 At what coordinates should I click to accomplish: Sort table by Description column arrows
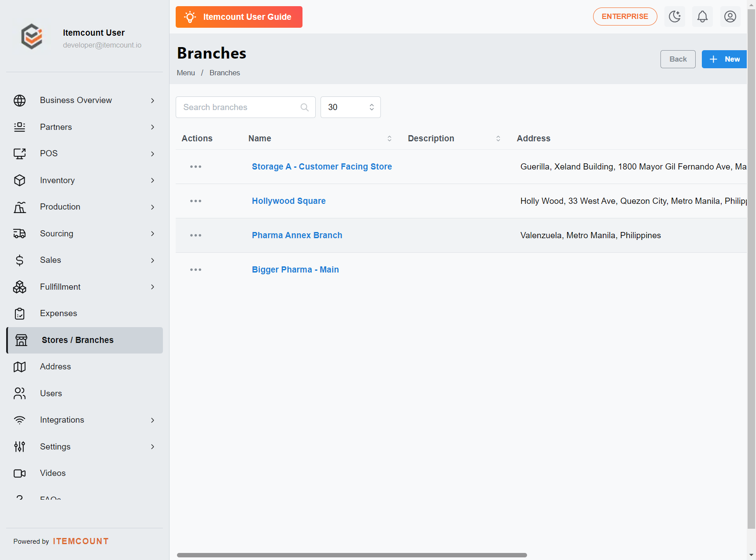(x=498, y=139)
